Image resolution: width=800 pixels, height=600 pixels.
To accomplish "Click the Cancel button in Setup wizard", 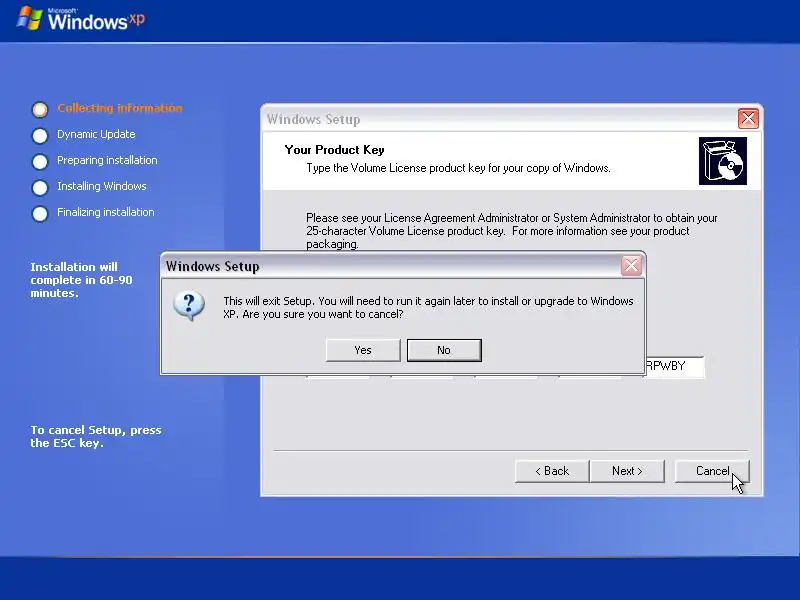I will (712, 471).
